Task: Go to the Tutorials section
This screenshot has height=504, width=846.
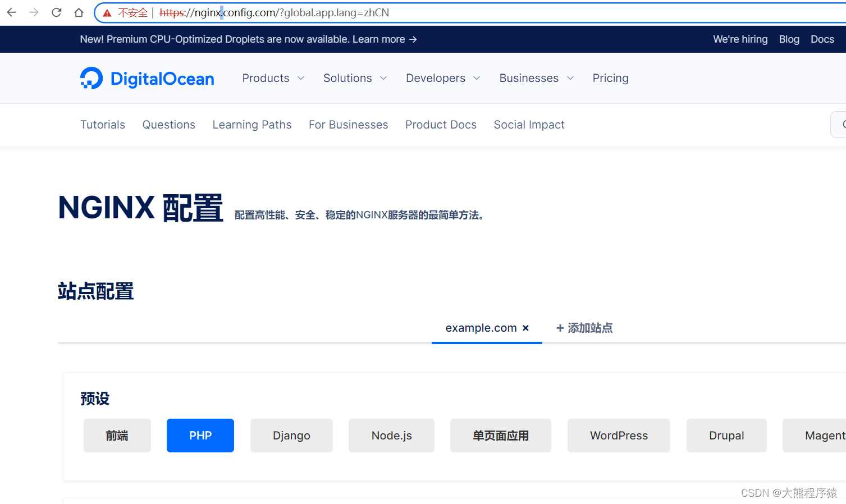Action: 103,125
